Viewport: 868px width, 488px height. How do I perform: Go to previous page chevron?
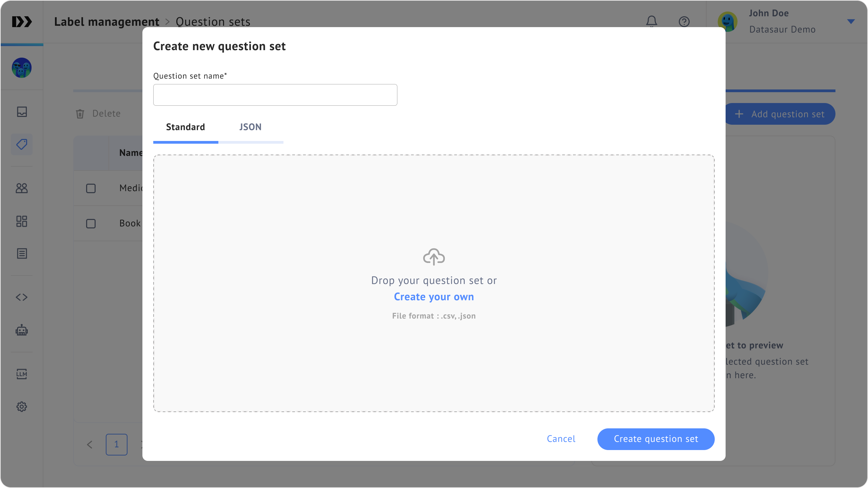pyautogui.click(x=90, y=445)
